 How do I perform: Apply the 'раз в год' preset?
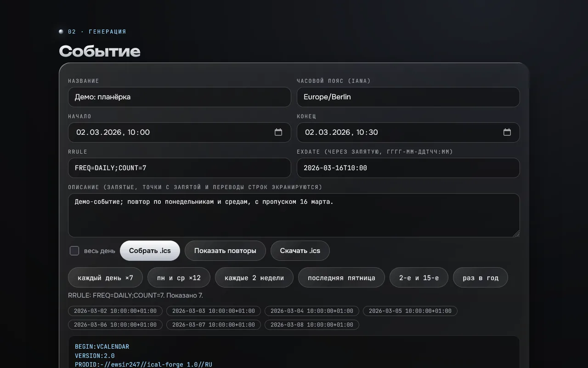[481, 277]
